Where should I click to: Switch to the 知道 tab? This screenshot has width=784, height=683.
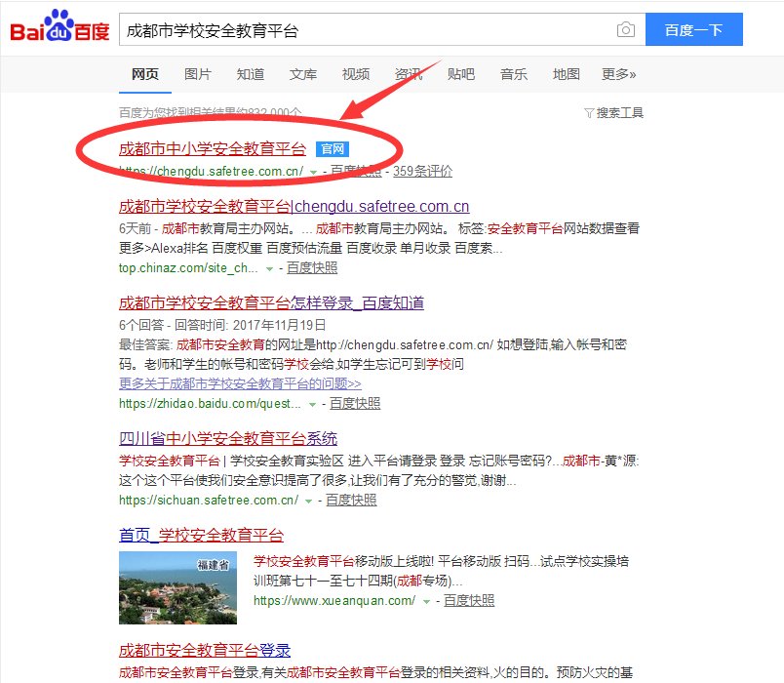coord(250,73)
